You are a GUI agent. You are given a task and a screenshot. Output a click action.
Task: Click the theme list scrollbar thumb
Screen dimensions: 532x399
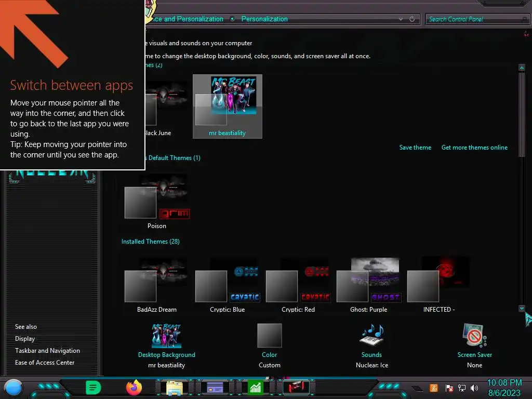(x=522, y=114)
